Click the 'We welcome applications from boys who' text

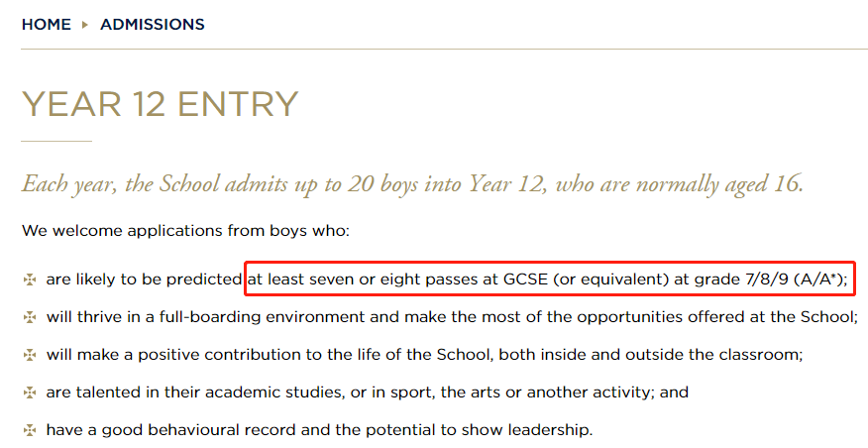[x=186, y=230]
